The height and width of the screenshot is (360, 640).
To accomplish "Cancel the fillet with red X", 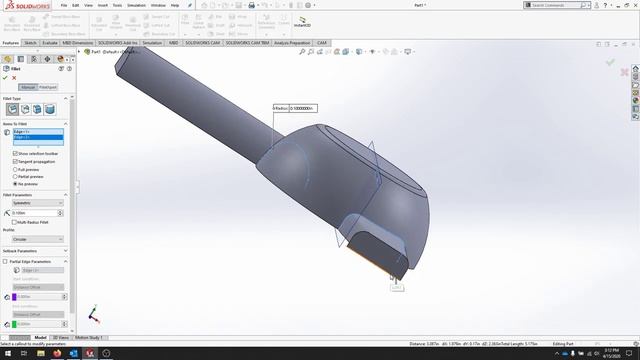I will 14,78.
